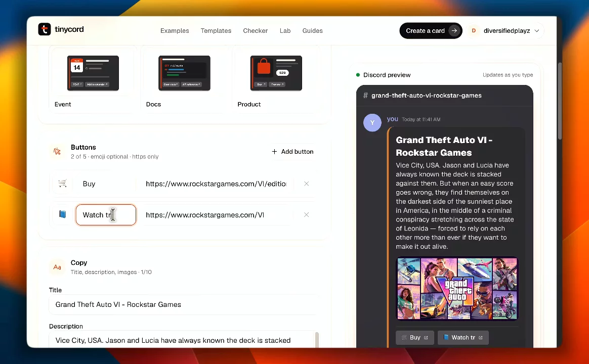Click the Buy preview button in Discord card
589x364 pixels.
415,337
